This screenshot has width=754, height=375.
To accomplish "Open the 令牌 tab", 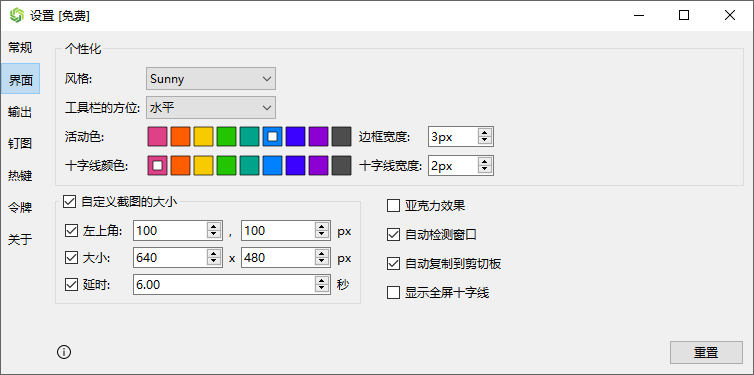I will tap(20, 207).
